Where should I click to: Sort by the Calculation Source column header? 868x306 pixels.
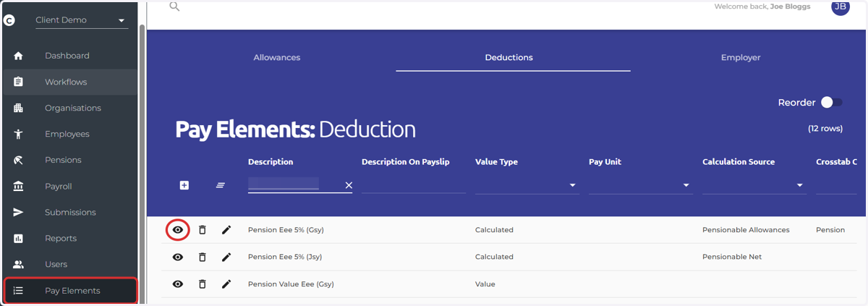pyautogui.click(x=739, y=162)
